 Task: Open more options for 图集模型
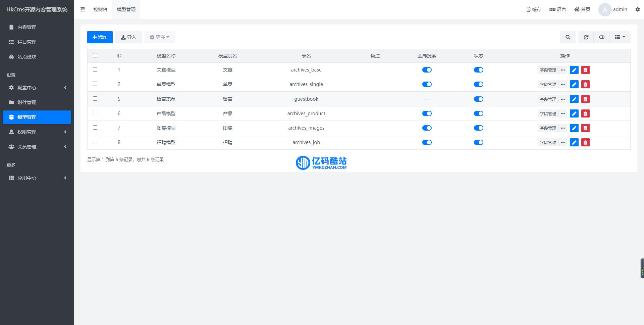563,128
